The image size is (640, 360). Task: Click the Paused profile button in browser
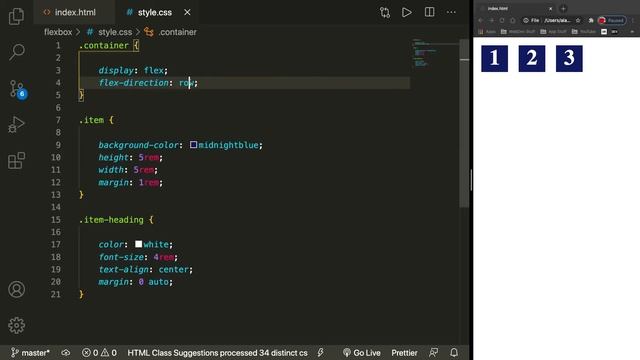coord(612,20)
